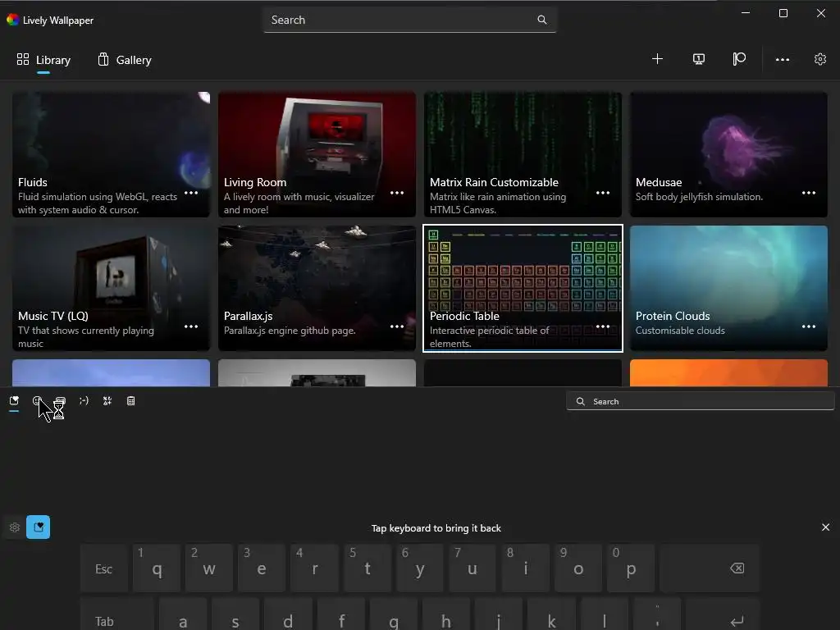Open more options for Periodic Table wallpaper
Screen dimensions: 840x630
603,326
